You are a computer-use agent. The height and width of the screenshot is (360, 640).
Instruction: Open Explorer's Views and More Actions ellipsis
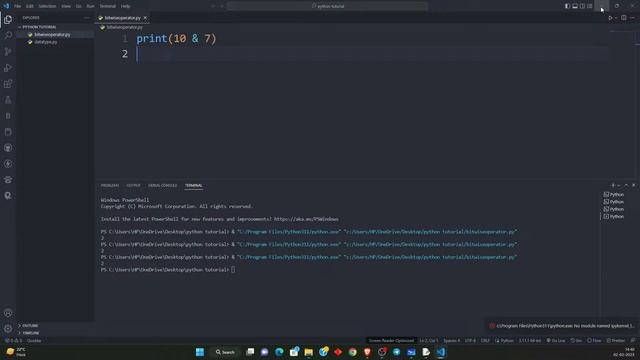[87, 18]
